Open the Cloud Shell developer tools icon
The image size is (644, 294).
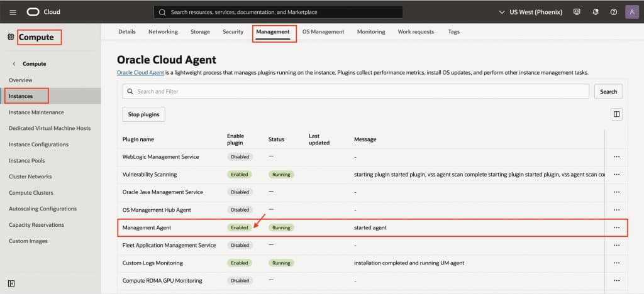click(577, 12)
